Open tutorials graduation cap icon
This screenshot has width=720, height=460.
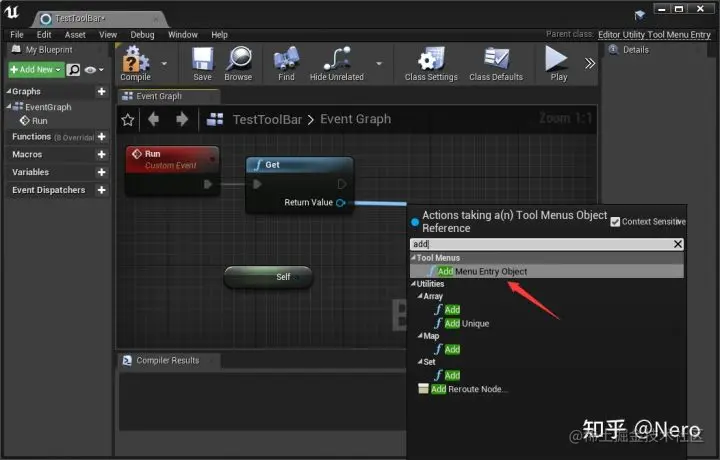tap(639, 16)
